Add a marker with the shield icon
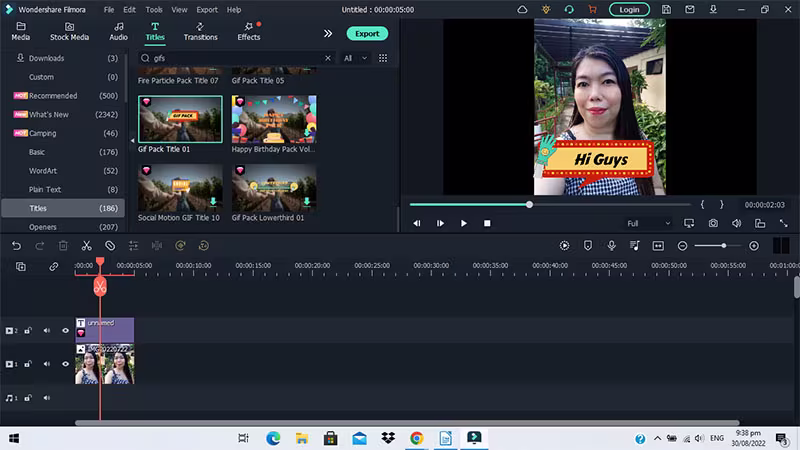 pos(588,246)
